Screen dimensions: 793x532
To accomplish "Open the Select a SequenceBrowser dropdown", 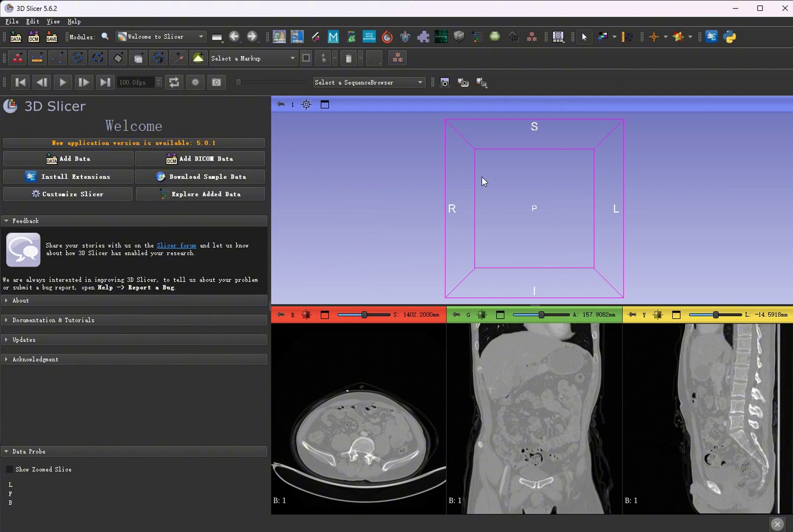I will click(369, 82).
